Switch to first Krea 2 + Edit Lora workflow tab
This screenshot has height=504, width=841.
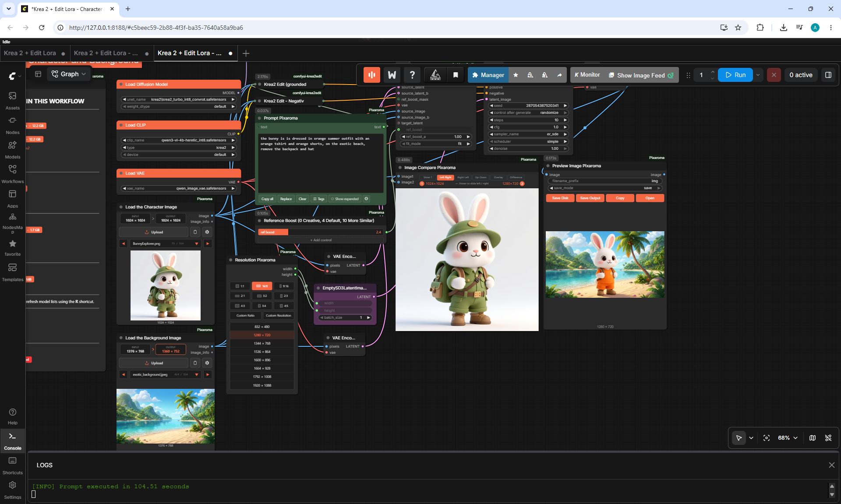34,53
